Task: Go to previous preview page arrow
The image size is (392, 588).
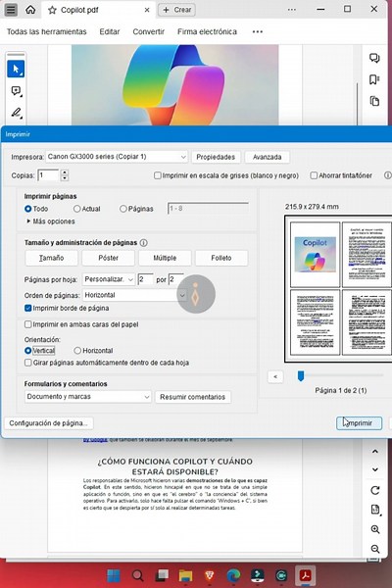Action: [275, 377]
